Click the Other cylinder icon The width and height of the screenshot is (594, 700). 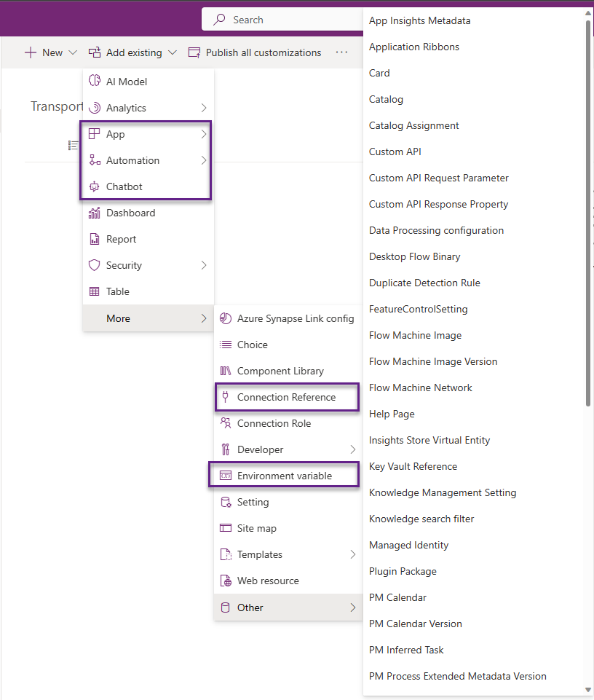coord(226,607)
